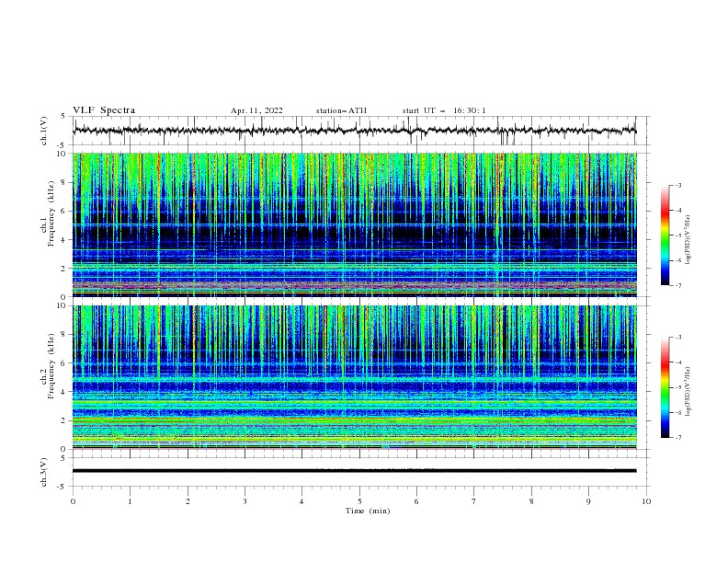Click inside the ch.1 spectrogram plot
This screenshot has height=563, width=728.
(355, 224)
